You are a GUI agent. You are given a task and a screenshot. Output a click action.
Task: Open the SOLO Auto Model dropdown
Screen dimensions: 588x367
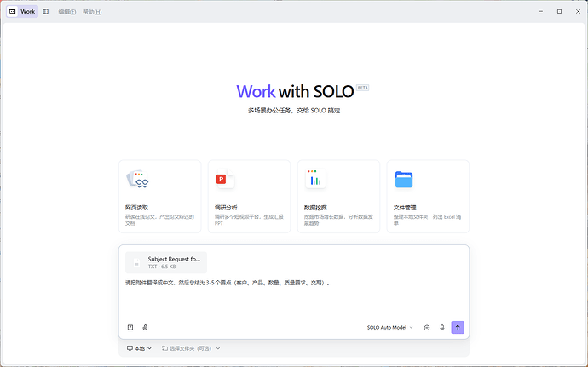point(389,327)
